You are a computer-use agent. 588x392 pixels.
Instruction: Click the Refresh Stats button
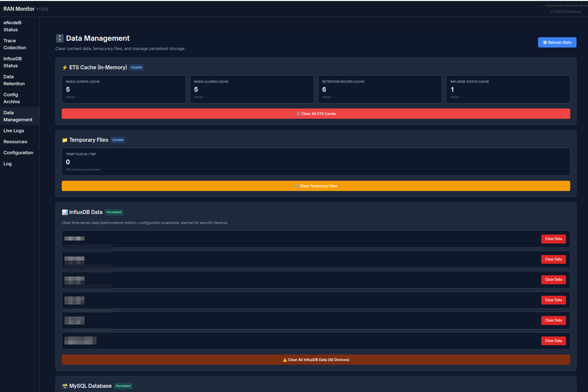pos(557,42)
